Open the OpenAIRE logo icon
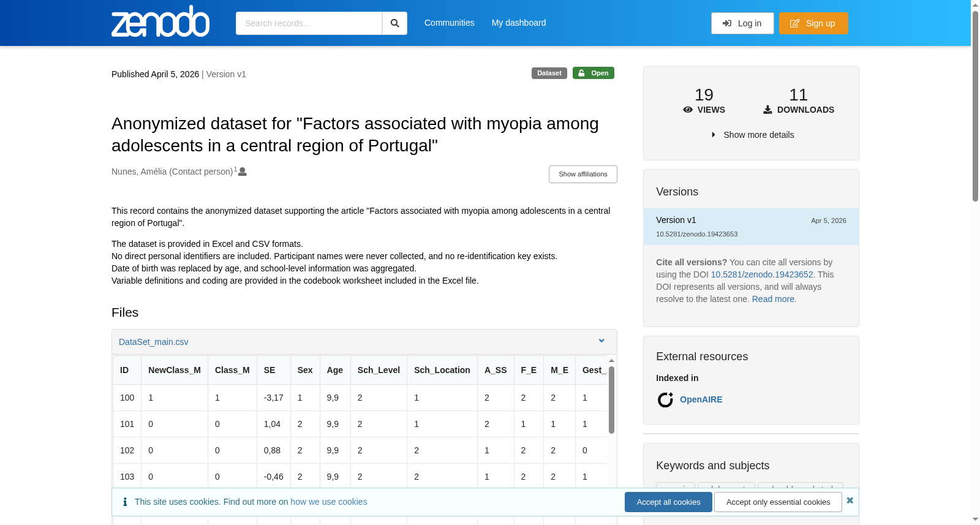This screenshot has height=525, width=980. pos(665,400)
